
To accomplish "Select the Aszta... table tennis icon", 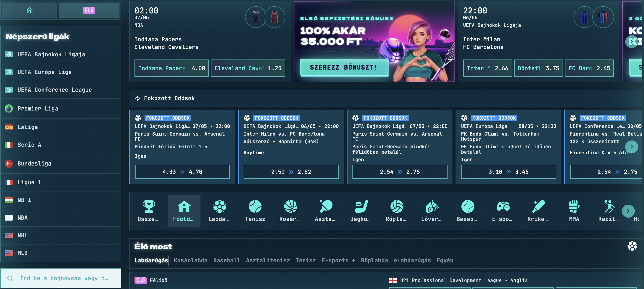I will coord(326,211).
